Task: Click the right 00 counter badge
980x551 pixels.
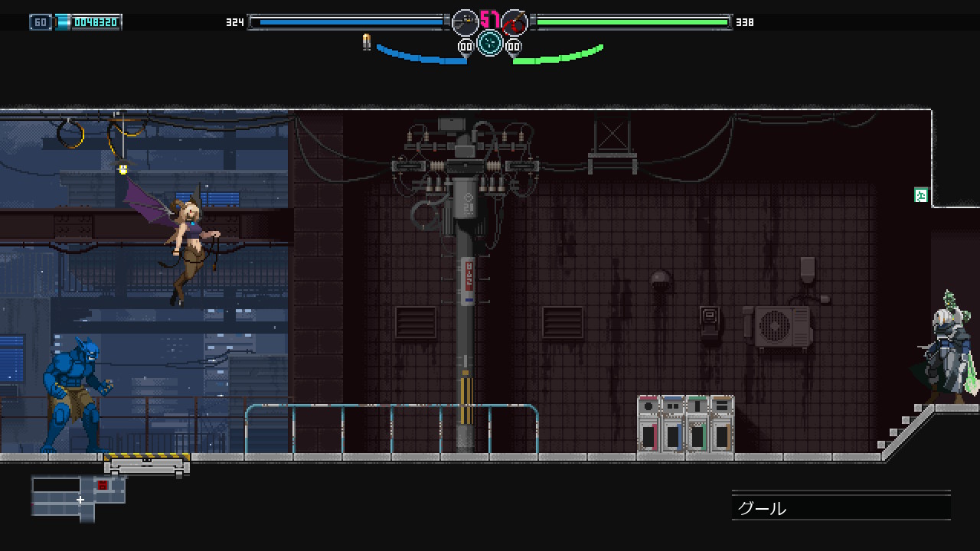Action: [x=514, y=47]
